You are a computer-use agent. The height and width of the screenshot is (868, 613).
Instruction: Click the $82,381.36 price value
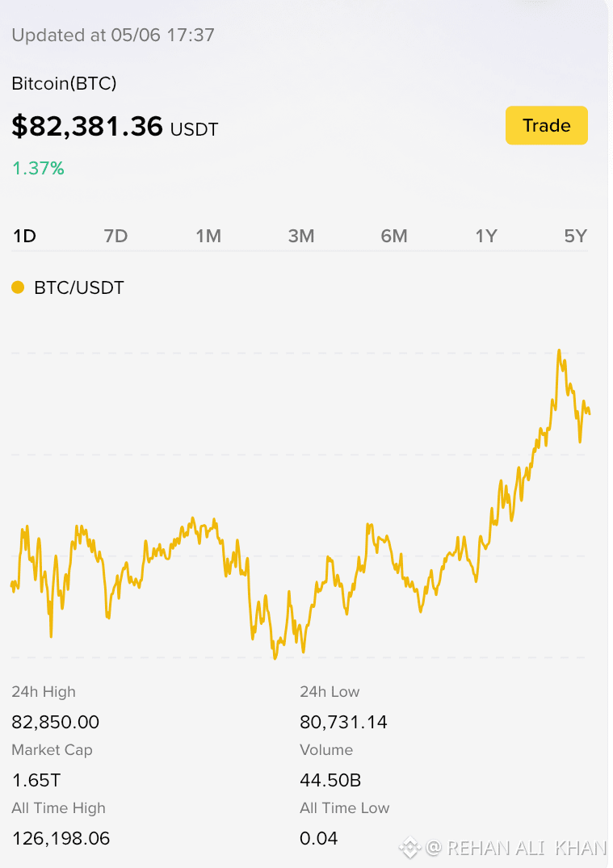click(87, 126)
